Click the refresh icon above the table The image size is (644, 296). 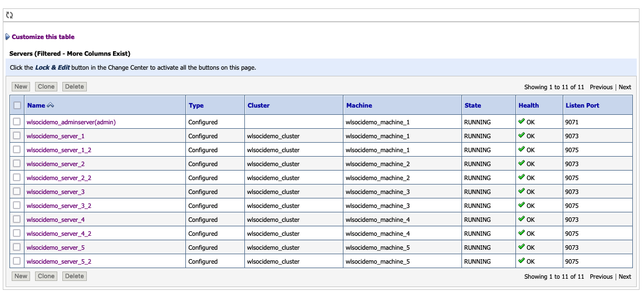[9, 16]
